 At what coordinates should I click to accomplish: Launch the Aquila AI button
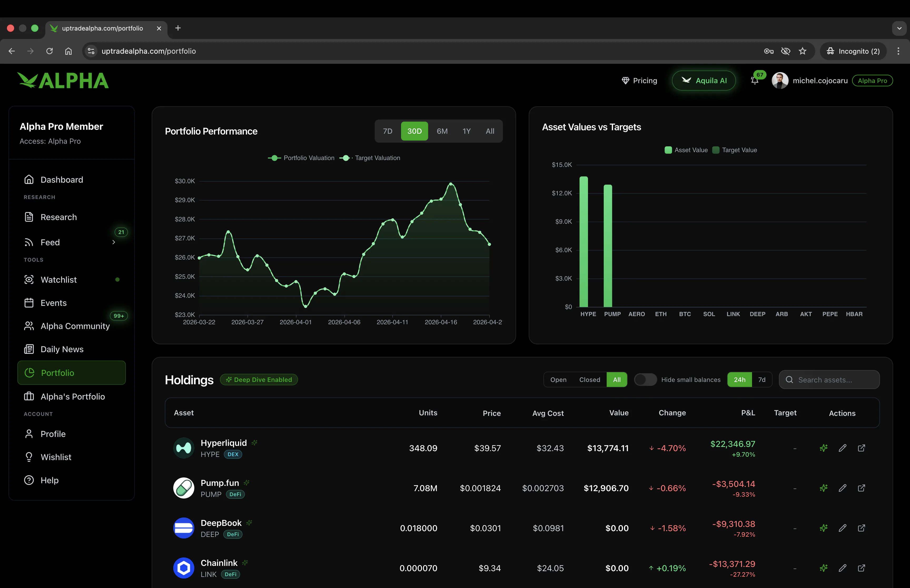(704, 81)
